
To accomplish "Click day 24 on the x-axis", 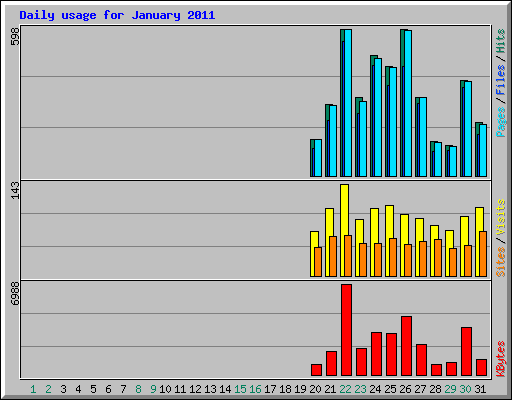I will click(375, 389).
